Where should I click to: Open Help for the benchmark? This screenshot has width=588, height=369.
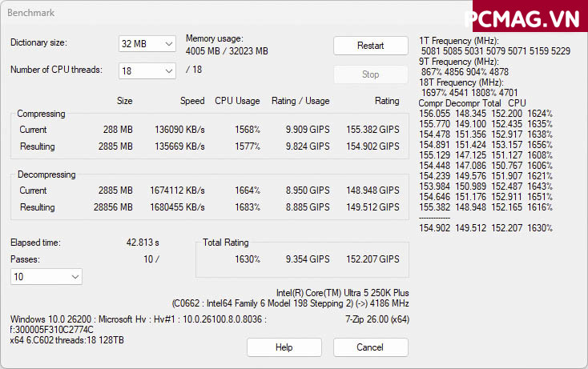[x=284, y=347]
